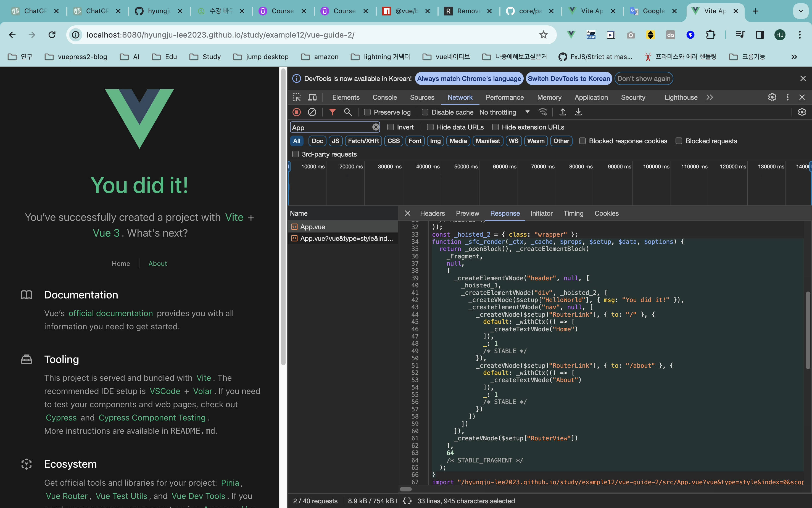Click the response horizontal scrollbar thumb
Screen dimensions: 812x508
[x=406, y=489]
